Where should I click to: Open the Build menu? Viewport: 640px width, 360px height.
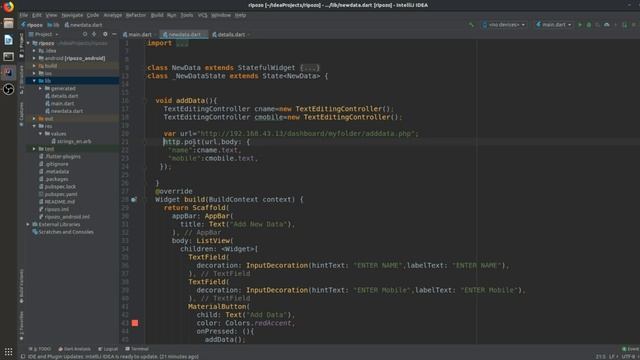pyautogui.click(x=157, y=15)
